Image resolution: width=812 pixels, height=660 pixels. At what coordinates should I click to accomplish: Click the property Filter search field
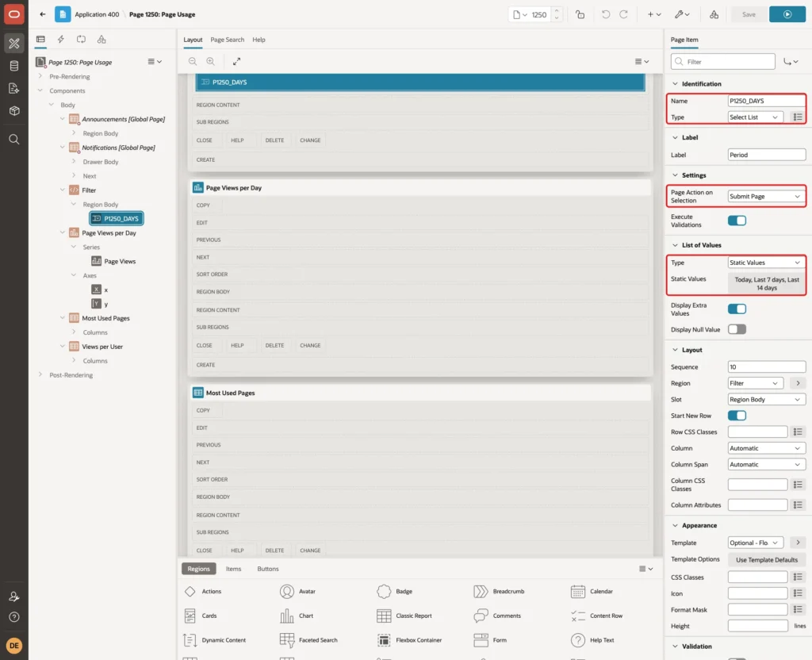pyautogui.click(x=723, y=62)
